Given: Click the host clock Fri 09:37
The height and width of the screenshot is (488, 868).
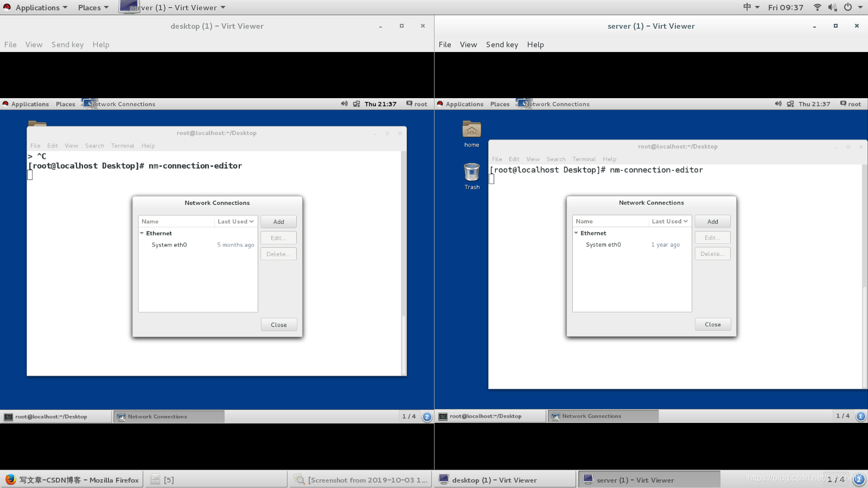Looking at the screenshot, I should click(x=786, y=8).
